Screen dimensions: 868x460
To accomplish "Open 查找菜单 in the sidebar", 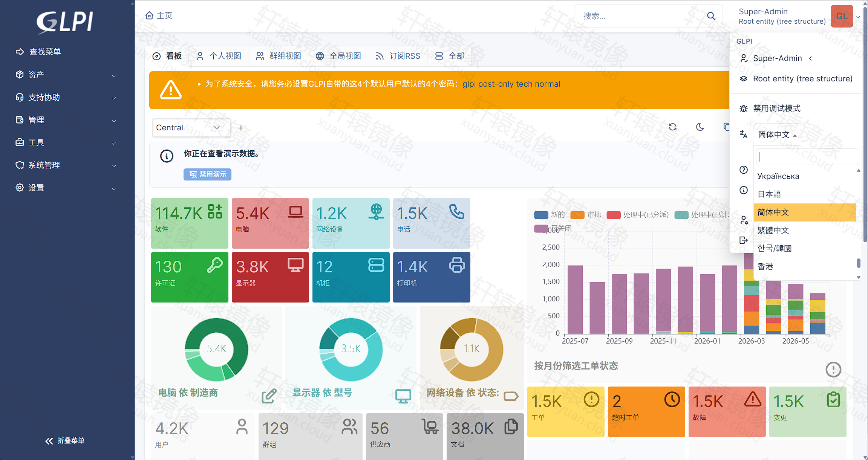I will pos(67,52).
